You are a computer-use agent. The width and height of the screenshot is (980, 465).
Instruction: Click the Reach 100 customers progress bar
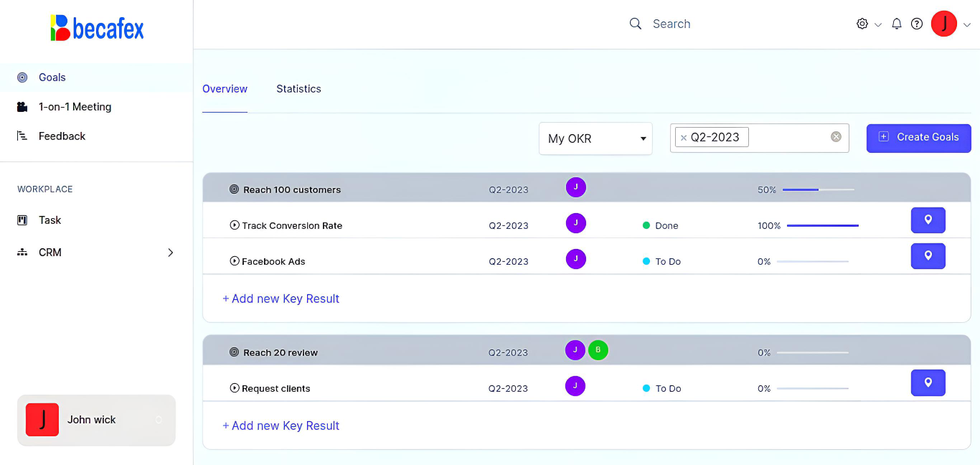pyautogui.click(x=818, y=190)
